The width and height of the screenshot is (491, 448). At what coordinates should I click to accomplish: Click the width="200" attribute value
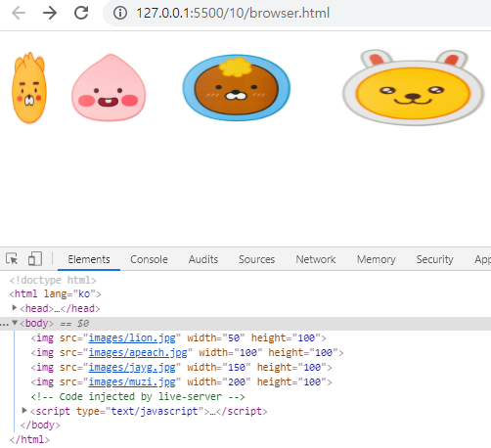tap(237, 381)
